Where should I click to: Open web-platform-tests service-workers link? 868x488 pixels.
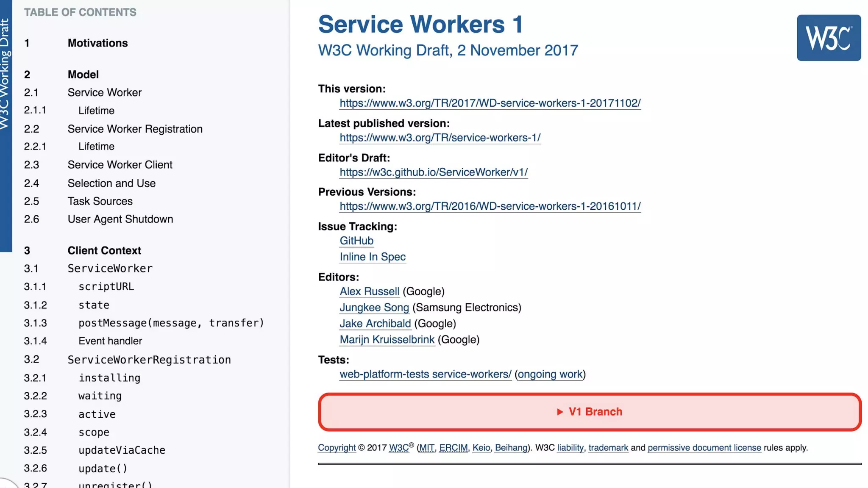click(425, 374)
